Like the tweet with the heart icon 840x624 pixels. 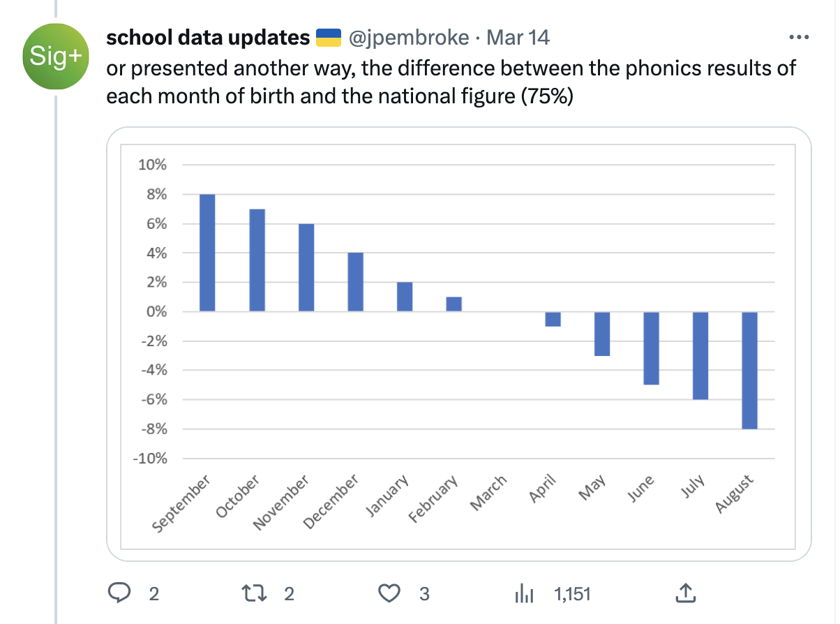coord(388,593)
